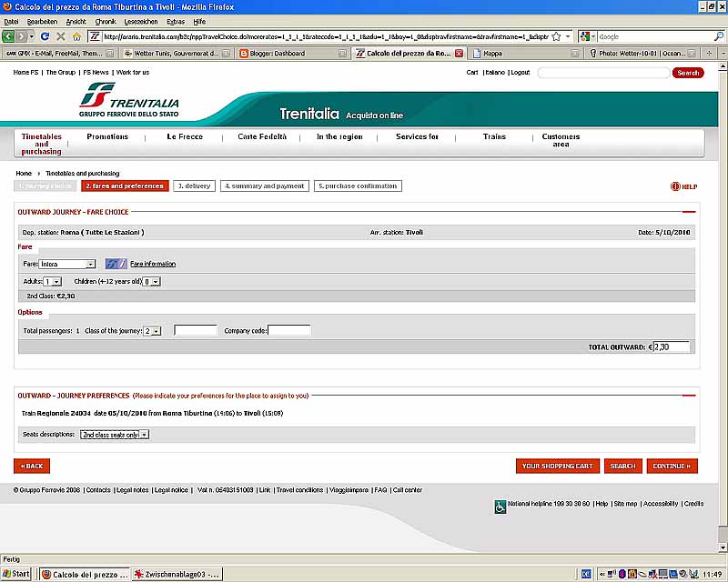This screenshot has width=728, height=582.
Task: Collapse Outward Journey Fare Choice section
Action: tap(689, 212)
